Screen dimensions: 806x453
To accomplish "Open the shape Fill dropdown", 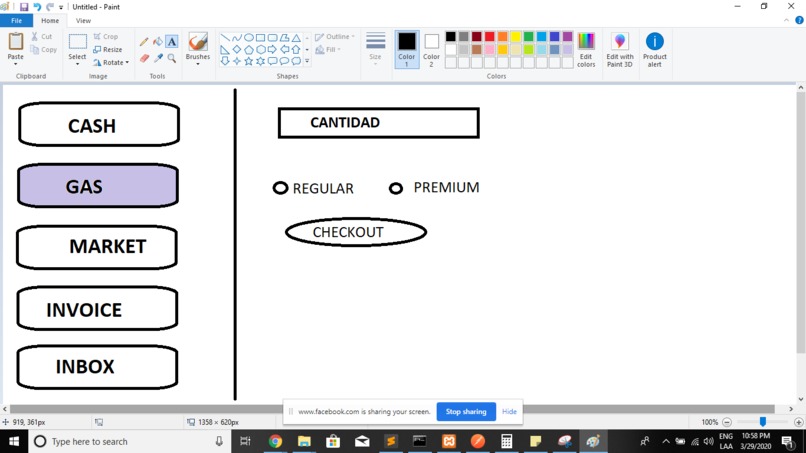I will click(x=328, y=50).
